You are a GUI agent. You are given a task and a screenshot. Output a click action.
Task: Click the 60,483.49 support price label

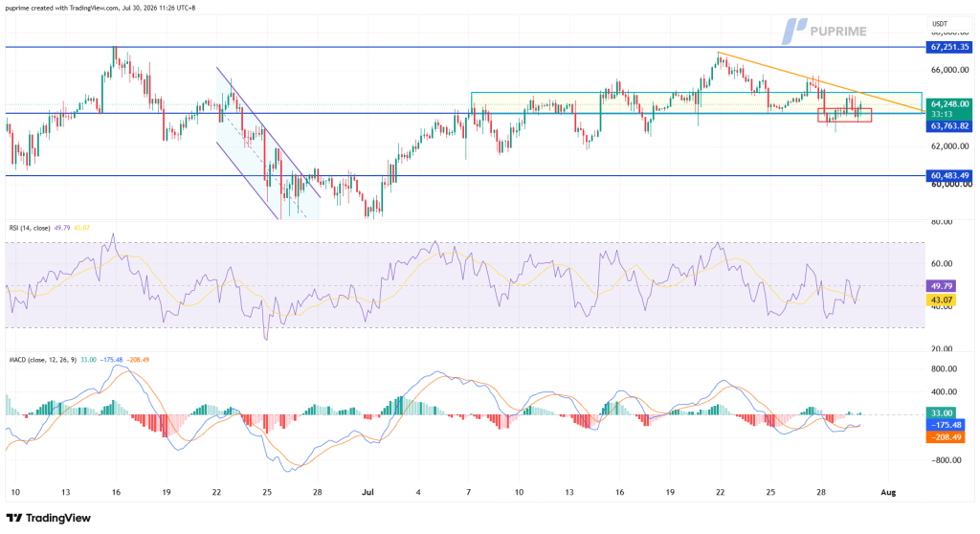[x=949, y=176]
